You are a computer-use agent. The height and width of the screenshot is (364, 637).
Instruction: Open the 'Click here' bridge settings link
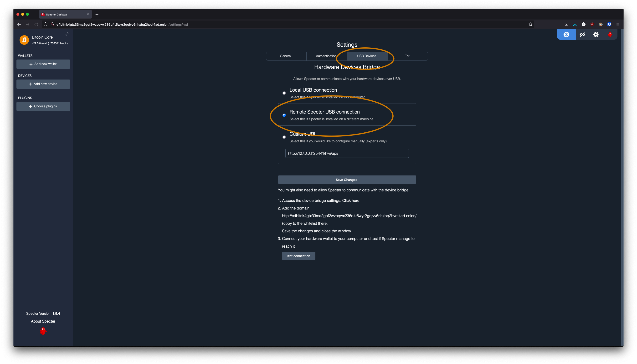pyautogui.click(x=351, y=200)
